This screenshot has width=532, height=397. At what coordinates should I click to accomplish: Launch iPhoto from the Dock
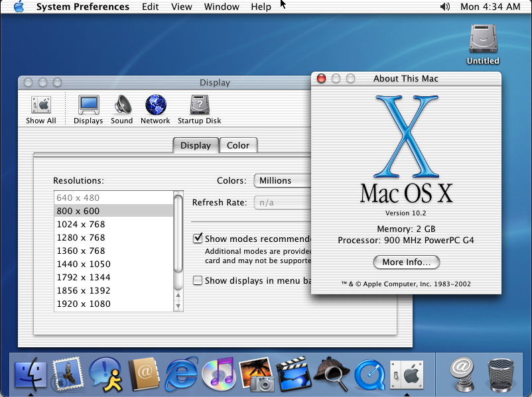click(257, 374)
